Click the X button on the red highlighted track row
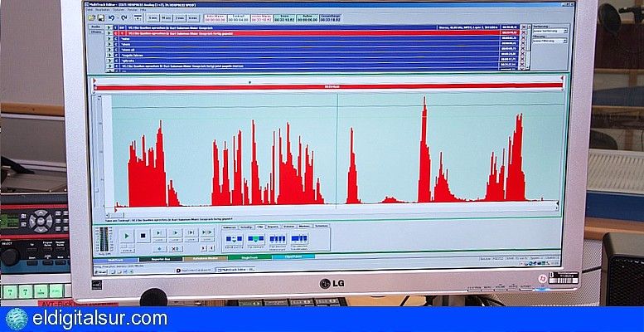Screen dimensions: 644x332 [524, 32]
